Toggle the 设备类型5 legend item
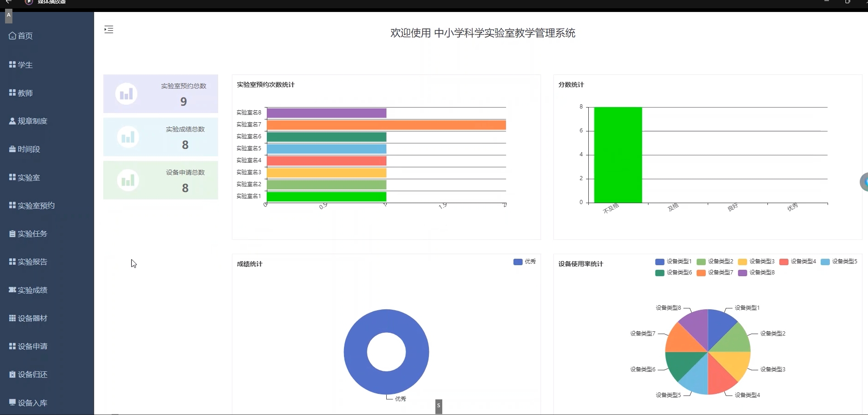The width and height of the screenshot is (868, 415). pyautogui.click(x=839, y=262)
